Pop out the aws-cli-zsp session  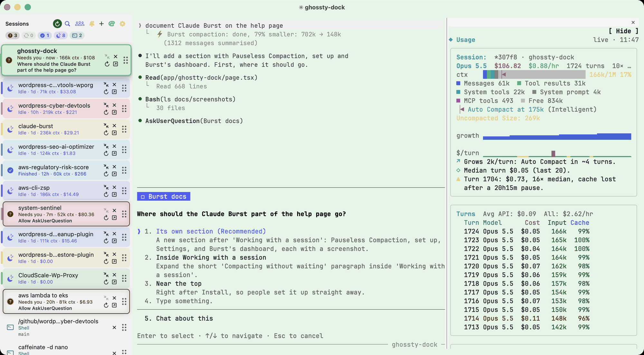click(114, 195)
